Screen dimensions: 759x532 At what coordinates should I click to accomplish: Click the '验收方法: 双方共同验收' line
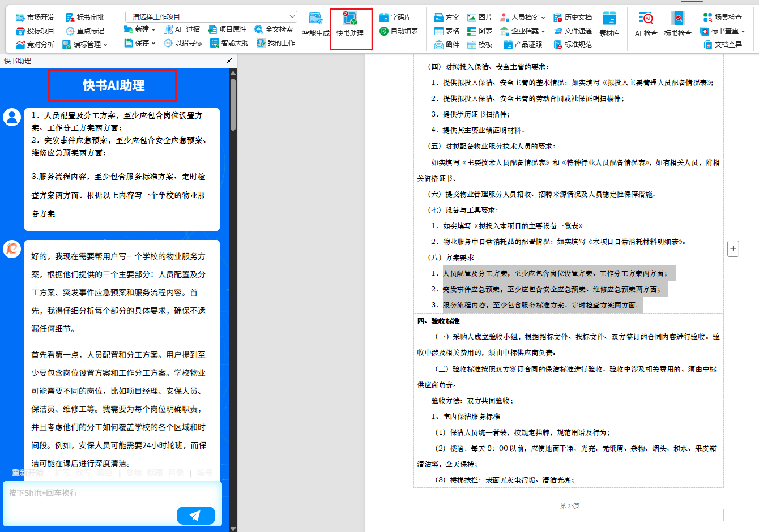click(472, 401)
